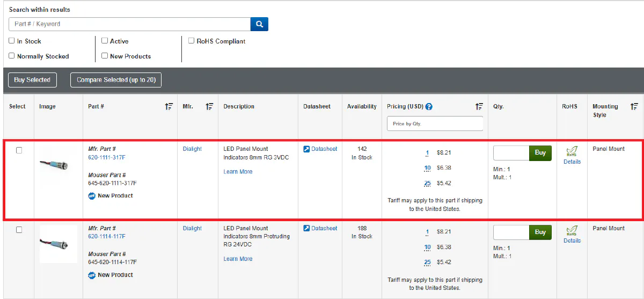Sort by Mounting Style column icon
The image size is (644, 299).
[634, 106]
